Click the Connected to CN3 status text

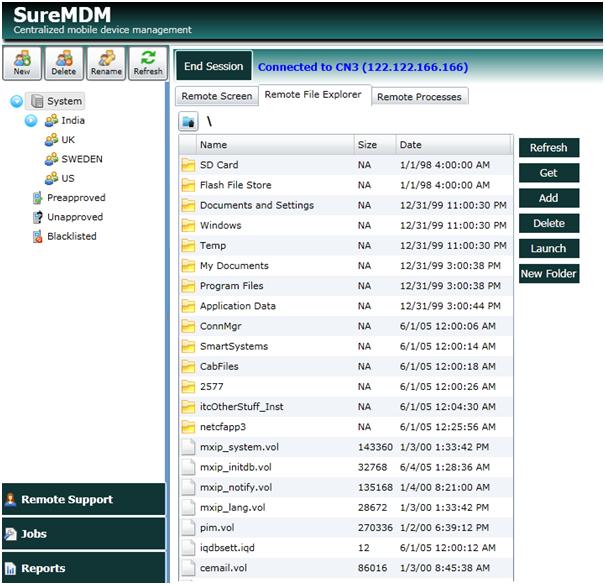click(363, 67)
